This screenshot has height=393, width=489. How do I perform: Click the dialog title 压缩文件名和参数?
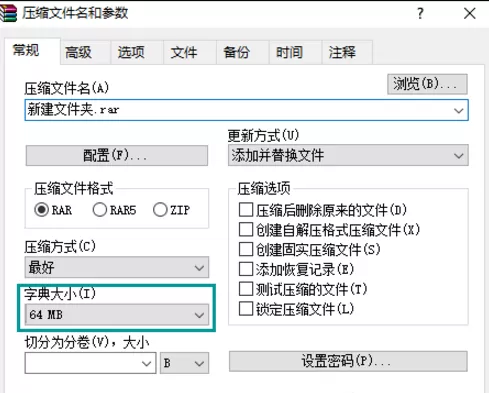75,13
